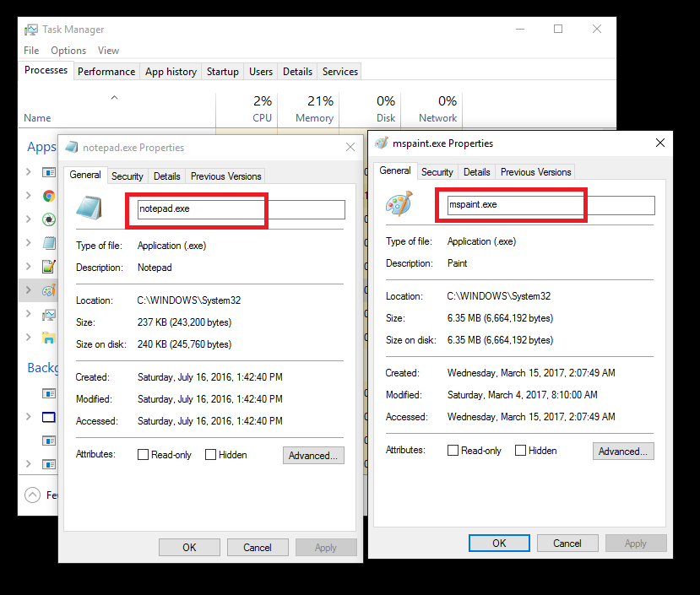Sort processes by the Memory column header
This screenshot has height=595, width=700.
pyautogui.click(x=308, y=110)
